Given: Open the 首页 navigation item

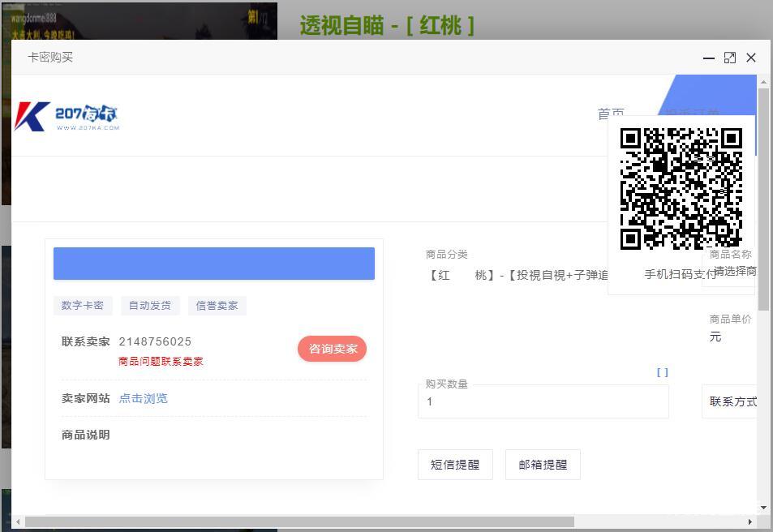Looking at the screenshot, I should pos(612,113).
